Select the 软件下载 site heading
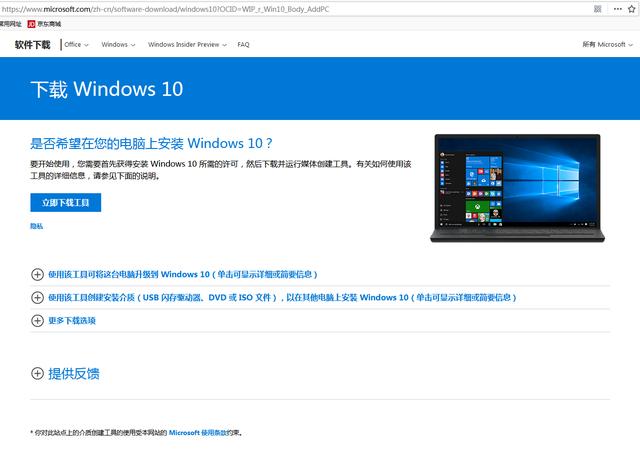Image resolution: width=640 pixels, height=469 pixels. [x=31, y=45]
